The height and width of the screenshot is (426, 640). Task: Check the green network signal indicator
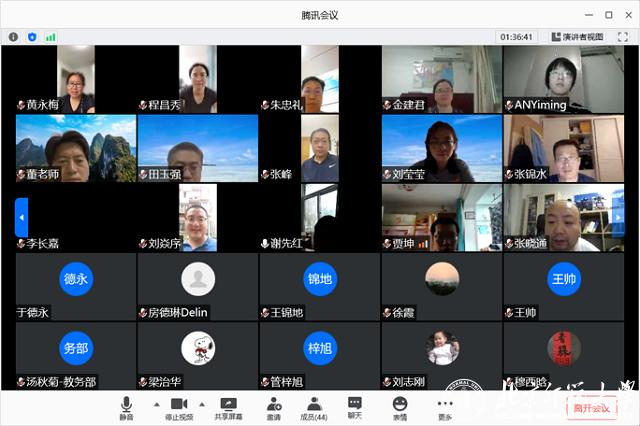(x=50, y=37)
